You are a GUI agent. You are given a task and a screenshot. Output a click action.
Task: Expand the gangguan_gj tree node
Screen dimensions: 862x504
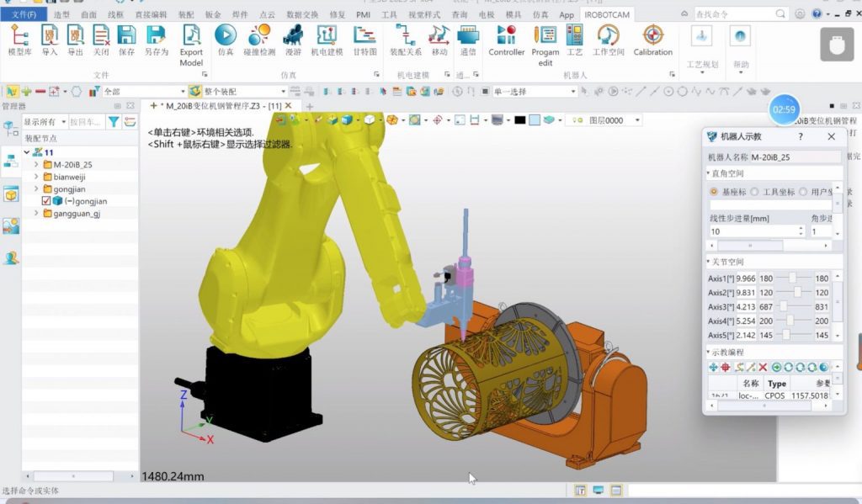pos(36,214)
